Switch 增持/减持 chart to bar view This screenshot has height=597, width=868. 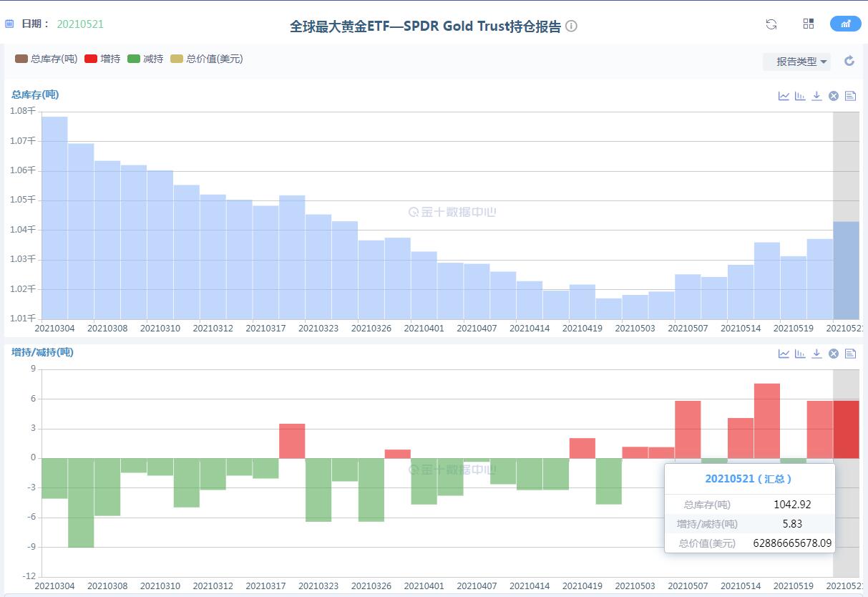[x=800, y=354]
